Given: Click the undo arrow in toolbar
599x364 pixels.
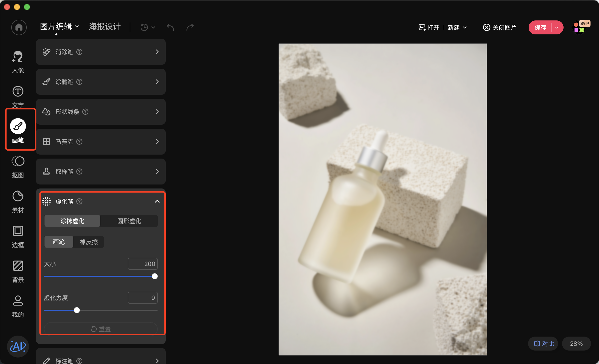Looking at the screenshot, I should click(170, 27).
